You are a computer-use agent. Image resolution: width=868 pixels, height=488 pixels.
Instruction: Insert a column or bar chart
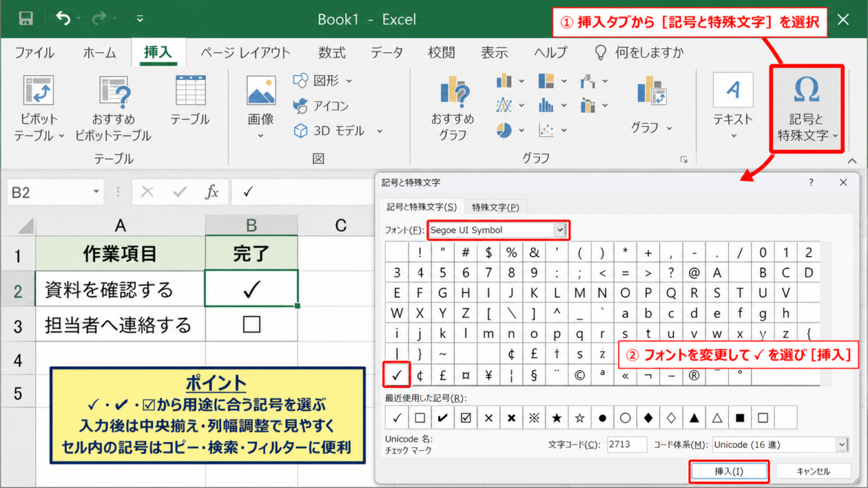[510, 81]
